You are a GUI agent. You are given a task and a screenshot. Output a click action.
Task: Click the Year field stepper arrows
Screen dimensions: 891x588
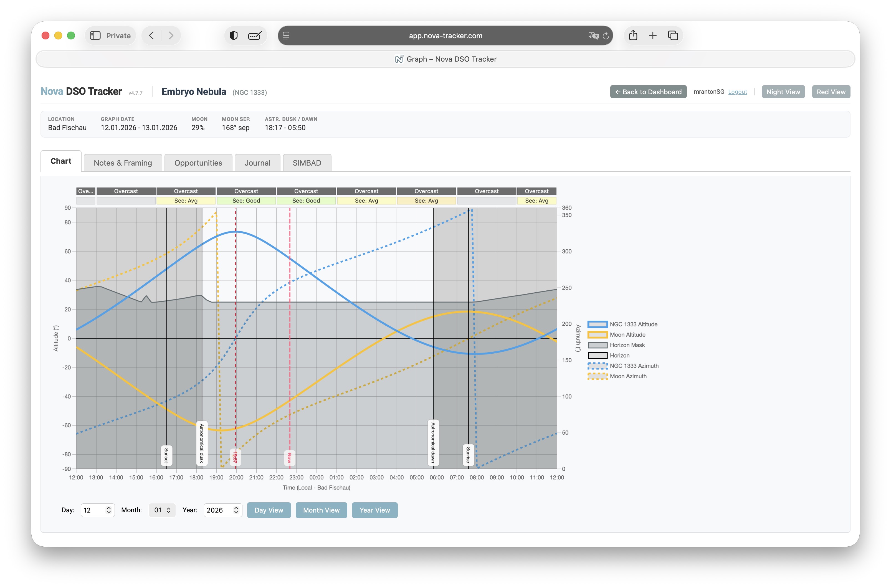pos(236,510)
